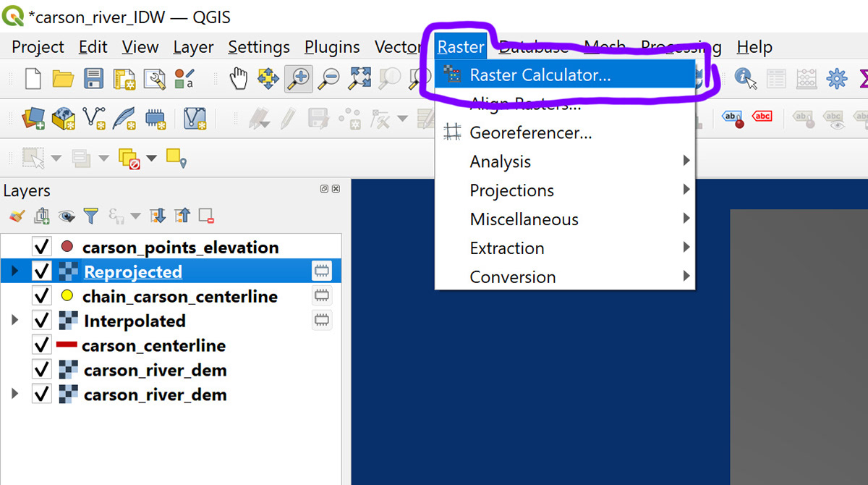Viewport: 868px width, 485px height.
Task: Expand the carson_river_dem layer with arrow
Action: point(15,395)
